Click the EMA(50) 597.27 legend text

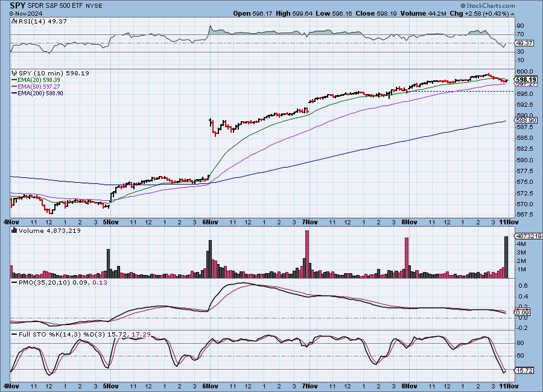pos(39,87)
